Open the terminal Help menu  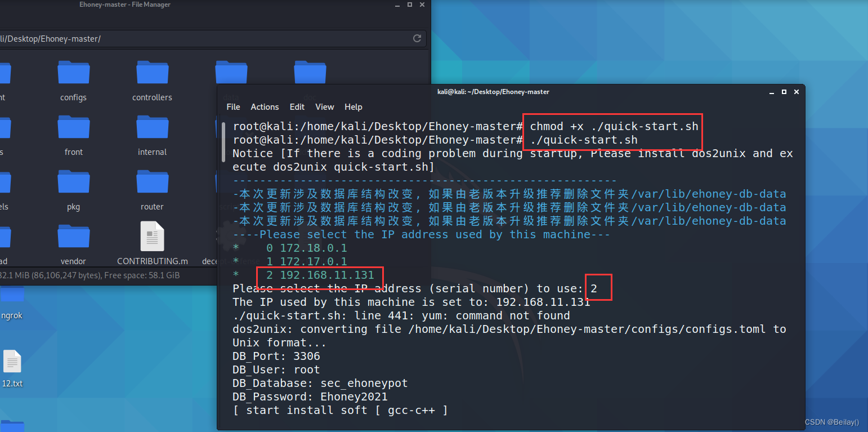coord(354,107)
